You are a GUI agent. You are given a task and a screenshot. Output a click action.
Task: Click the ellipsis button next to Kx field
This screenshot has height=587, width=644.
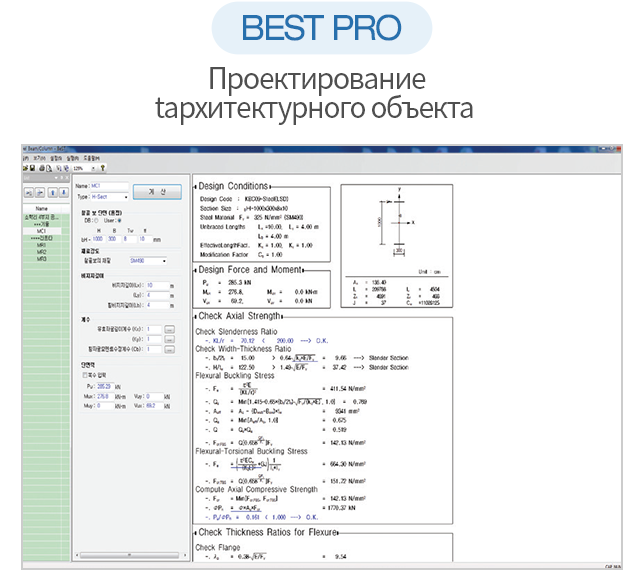[169, 329]
